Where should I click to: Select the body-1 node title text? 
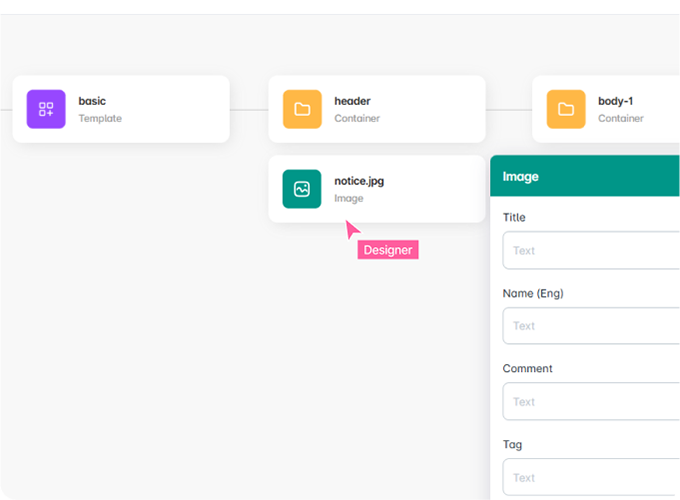pyautogui.click(x=617, y=101)
